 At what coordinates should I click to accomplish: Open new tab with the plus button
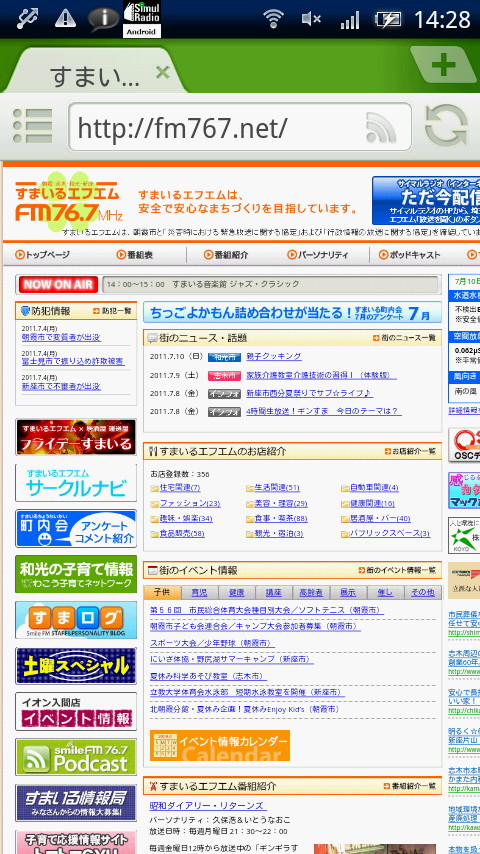(442, 66)
